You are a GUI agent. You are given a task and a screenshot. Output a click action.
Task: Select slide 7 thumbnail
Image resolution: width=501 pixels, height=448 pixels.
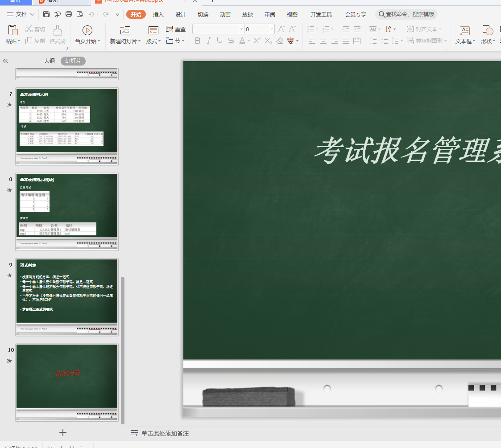click(x=67, y=126)
